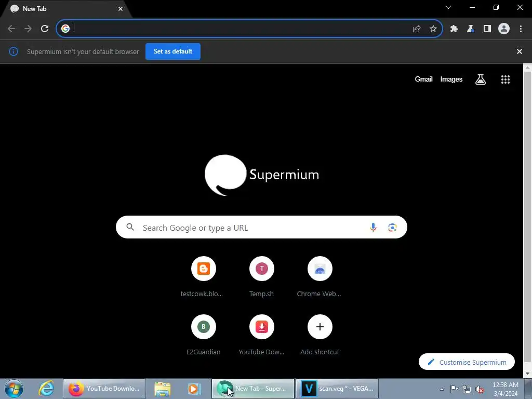Image resolution: width=532 pixels, height=399 pixels.
Task: Click the New Tab - Super... taskbar button
Action: click(x=253, y=389)
